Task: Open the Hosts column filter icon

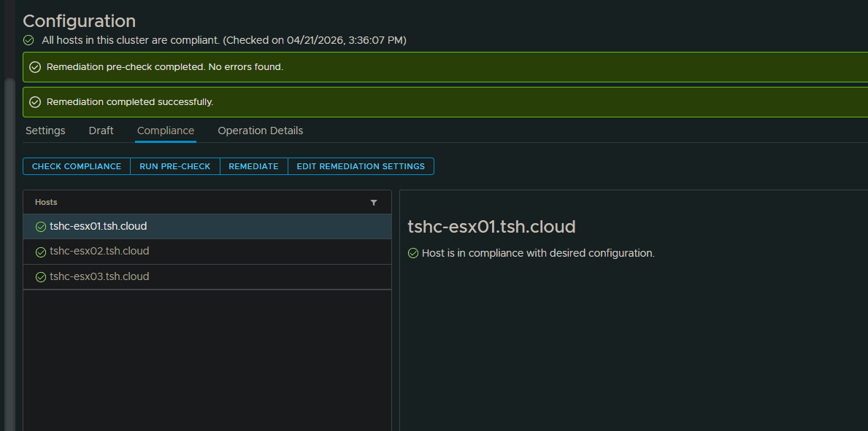Action: click(374, 203)
